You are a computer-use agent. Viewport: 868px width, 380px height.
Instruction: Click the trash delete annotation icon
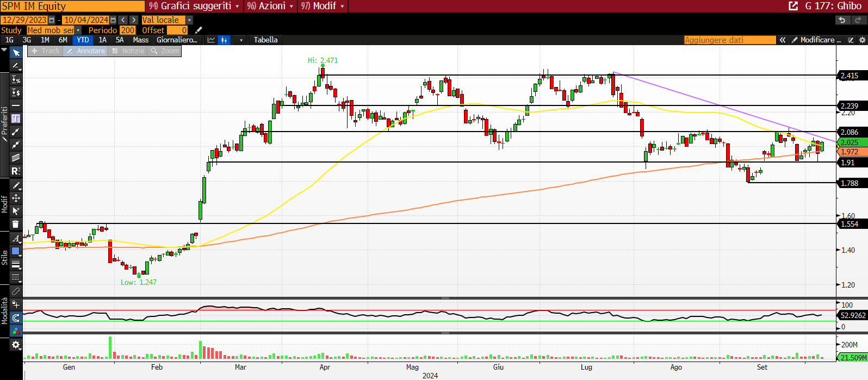tap(16, 224)
